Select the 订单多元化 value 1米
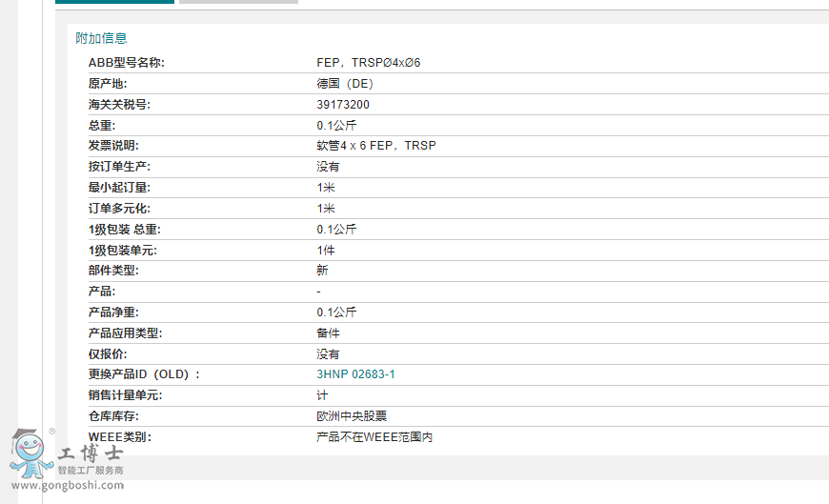The width and height of the screenshot is (829, 504). 326,209
